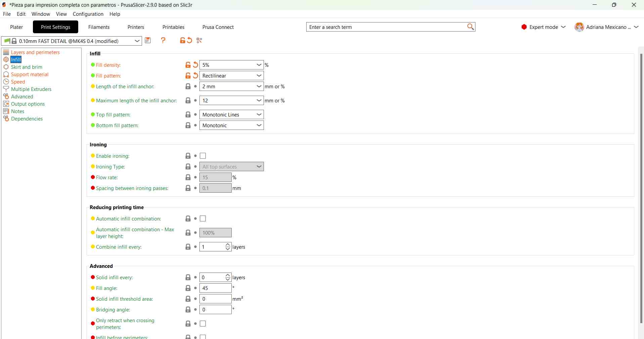
Task: Open the File menu
Action: [x=7, y=14]
